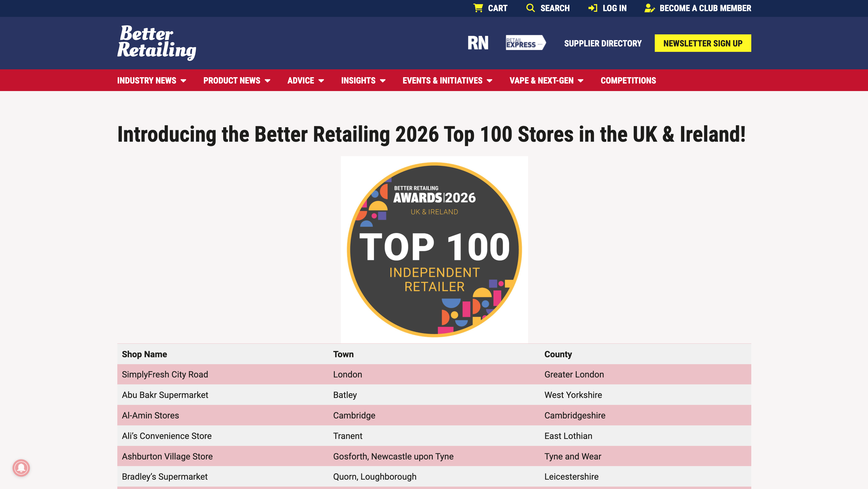Viewport: 868px width, 489px height.
Task: Click the shopping cart icon
Action: 478,8
